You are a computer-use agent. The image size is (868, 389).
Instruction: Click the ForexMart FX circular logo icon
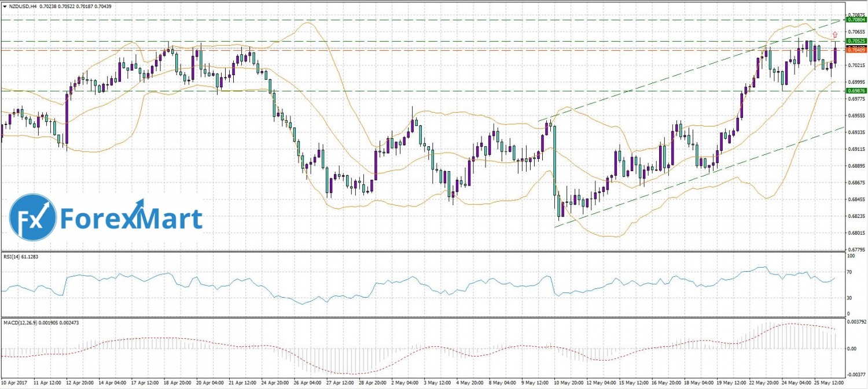[33, 217]
